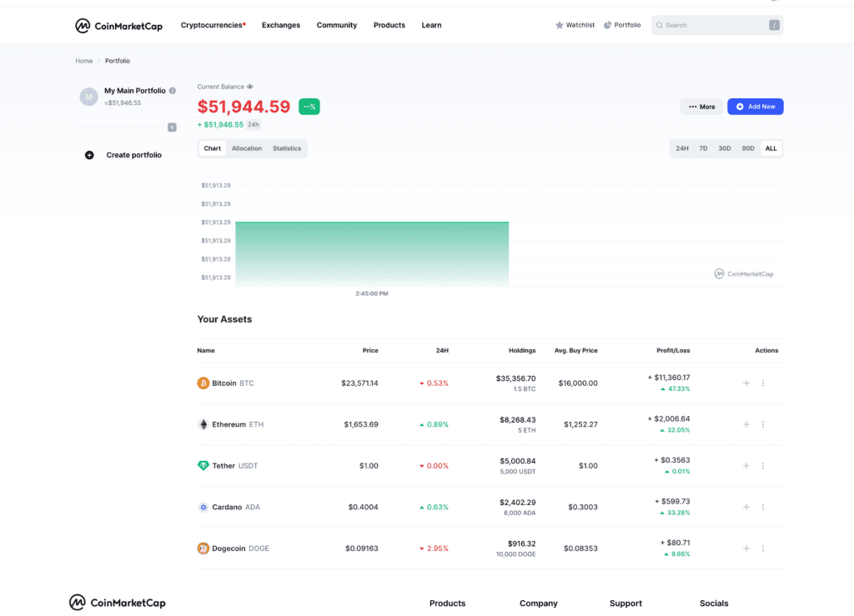Click the search bar in header
The image size is (854, 616).
pyautogui.click(x=716, y=25)
